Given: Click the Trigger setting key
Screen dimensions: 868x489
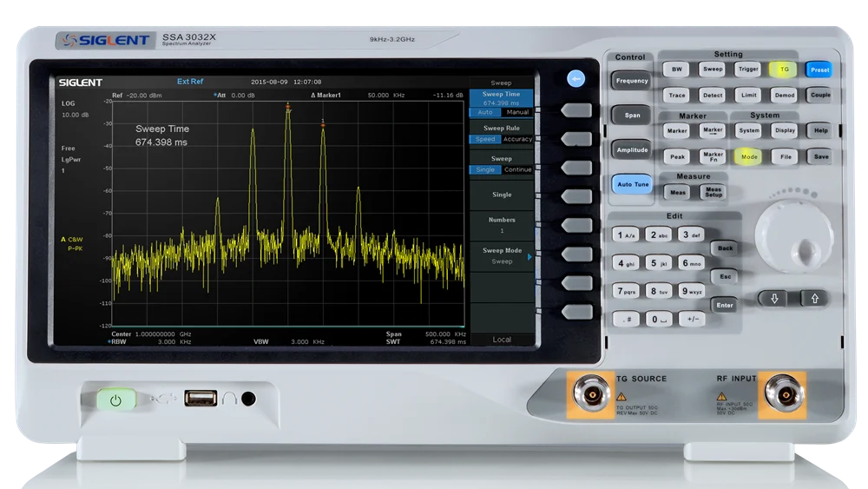Looking at the screenshot, I should pos(748,69).
